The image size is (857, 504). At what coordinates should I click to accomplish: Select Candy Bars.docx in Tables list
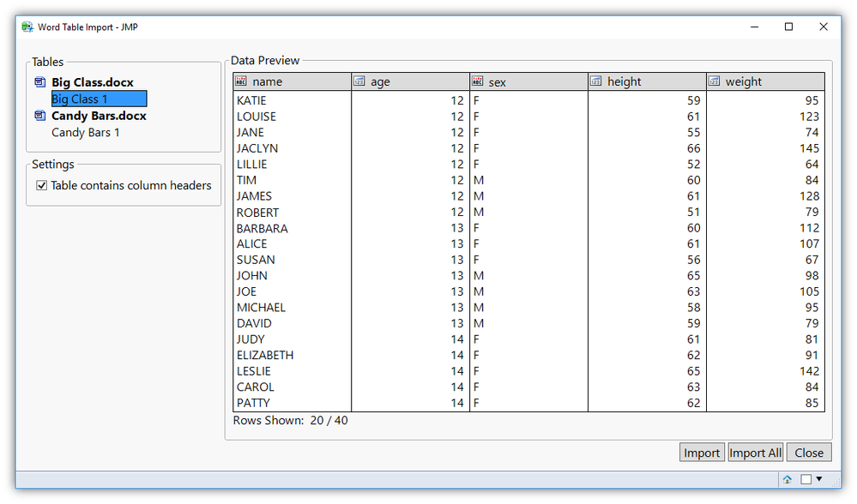(x=99, y=116)
